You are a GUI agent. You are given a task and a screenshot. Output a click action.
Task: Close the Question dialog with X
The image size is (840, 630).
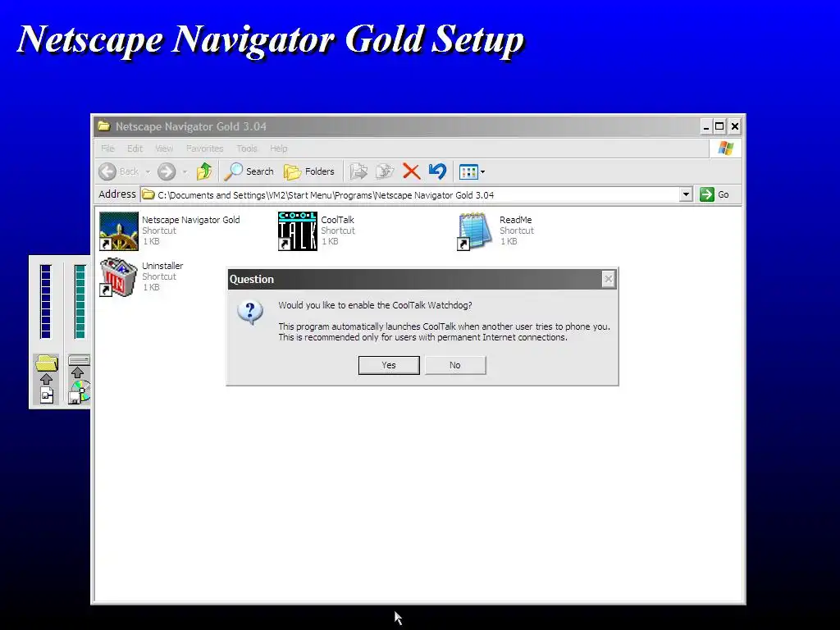click(608, 279)
